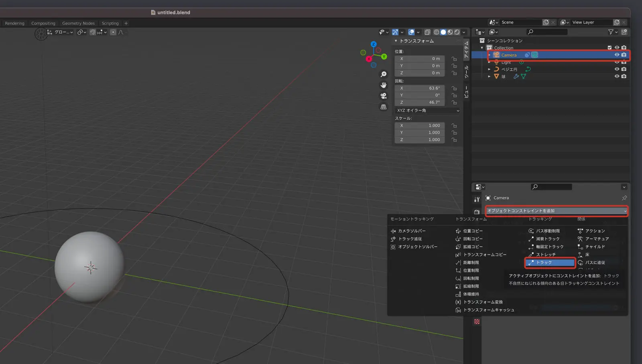Open the グロー transform orientation dropdown
The image size is (642, 364).
coord(61,32)
